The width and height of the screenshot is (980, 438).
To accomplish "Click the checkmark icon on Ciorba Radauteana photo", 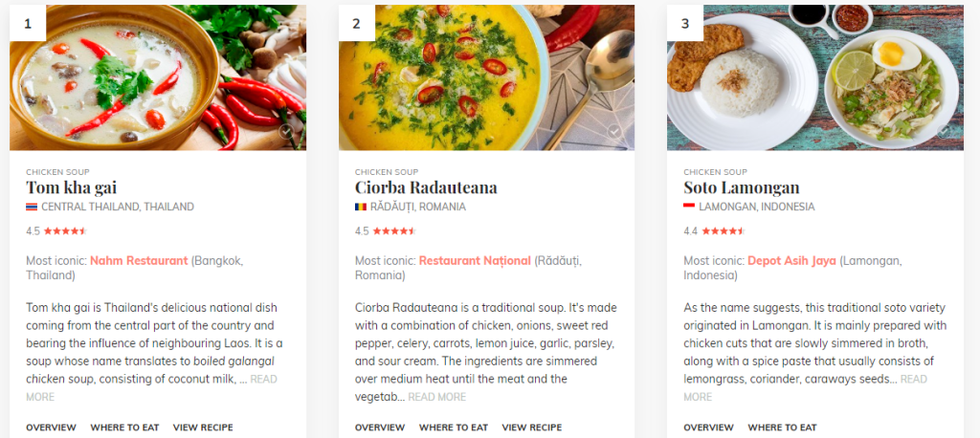I will tap(614, 132).
